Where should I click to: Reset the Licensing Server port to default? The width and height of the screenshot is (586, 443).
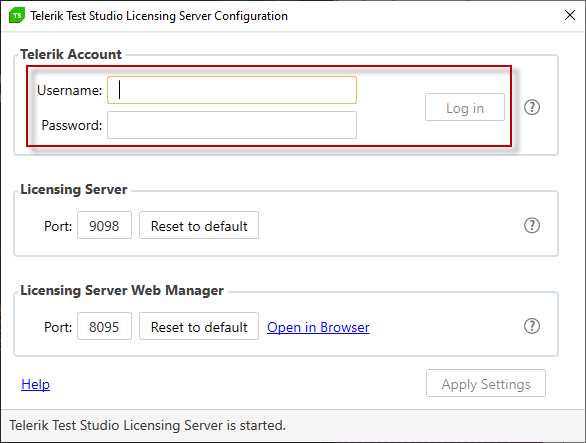pos(199,225)
